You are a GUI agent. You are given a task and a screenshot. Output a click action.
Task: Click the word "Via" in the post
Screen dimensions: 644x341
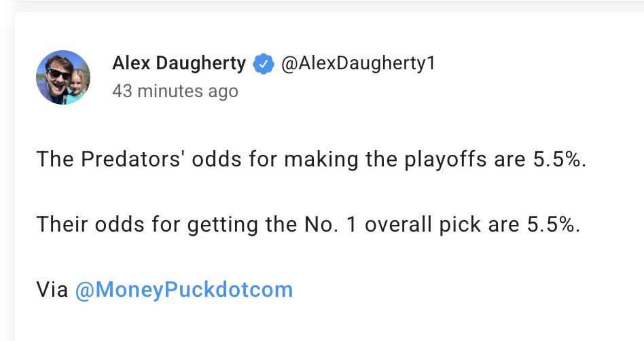tap(52, 290)
